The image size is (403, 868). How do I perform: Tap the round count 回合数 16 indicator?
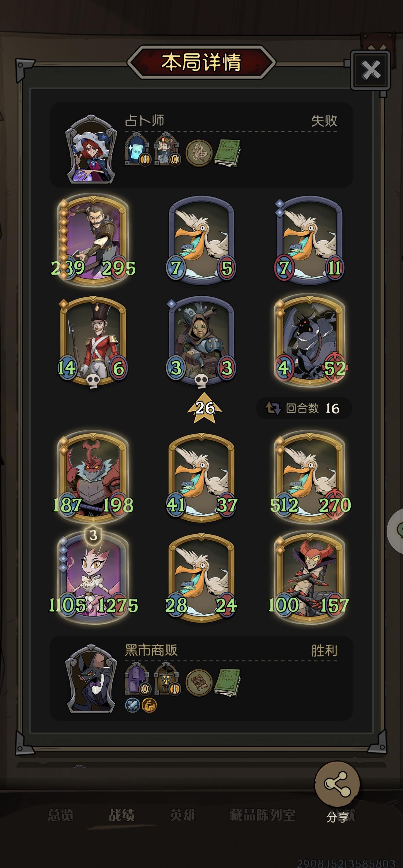click(304, 408)
